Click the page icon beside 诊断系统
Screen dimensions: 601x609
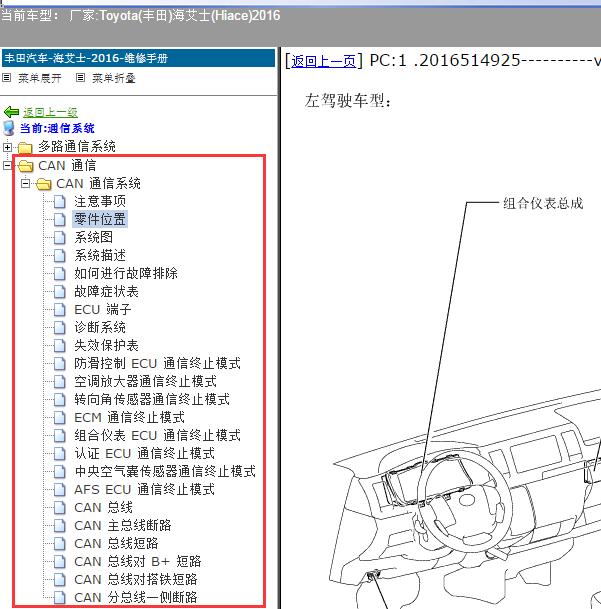click(59, 327)
